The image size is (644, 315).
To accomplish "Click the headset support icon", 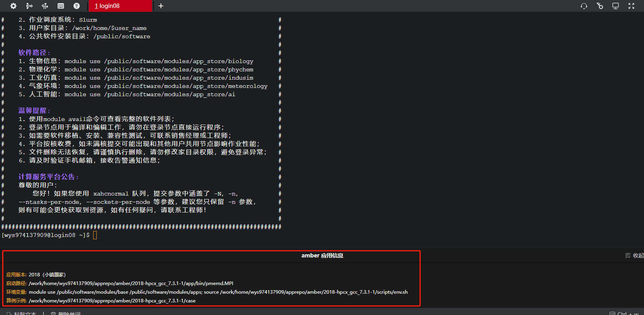I will pyautogui.click(x=584, y=6).
